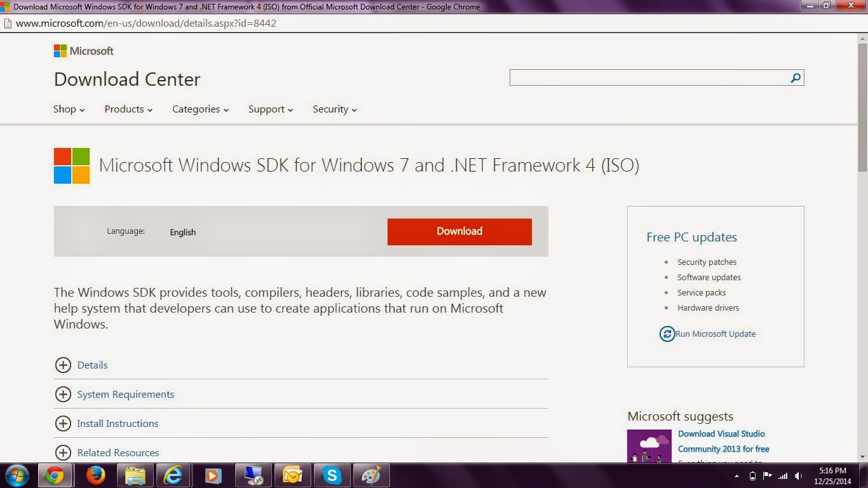
Task: Launch Firefox from the taskbar
Action: (95, 476)
